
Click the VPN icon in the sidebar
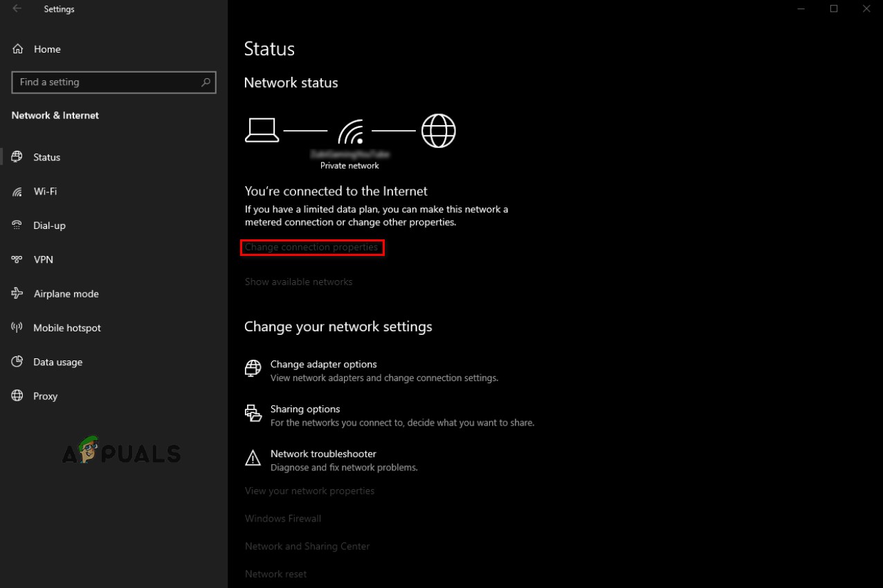point(17,259)
